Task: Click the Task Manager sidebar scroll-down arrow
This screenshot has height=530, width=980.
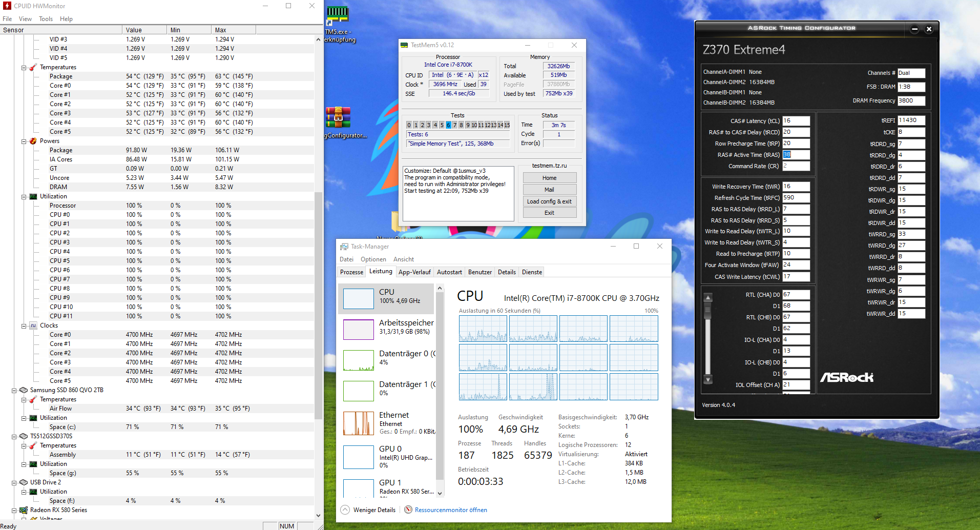Action: [x=440, y=493]
